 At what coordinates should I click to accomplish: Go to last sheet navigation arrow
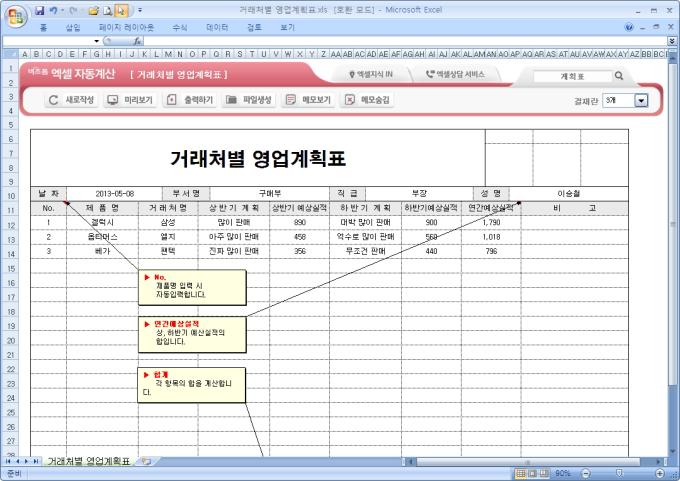36,461
